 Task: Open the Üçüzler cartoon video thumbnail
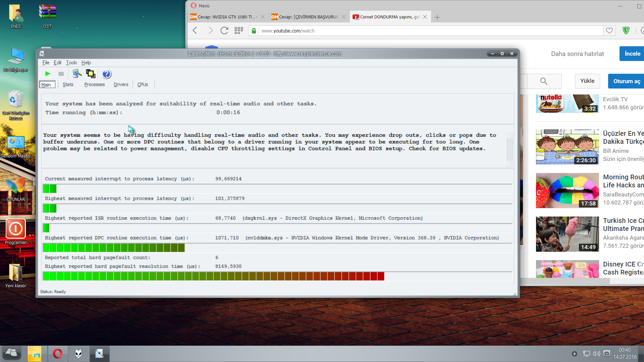pyautogui.click(x=567, y=147)
